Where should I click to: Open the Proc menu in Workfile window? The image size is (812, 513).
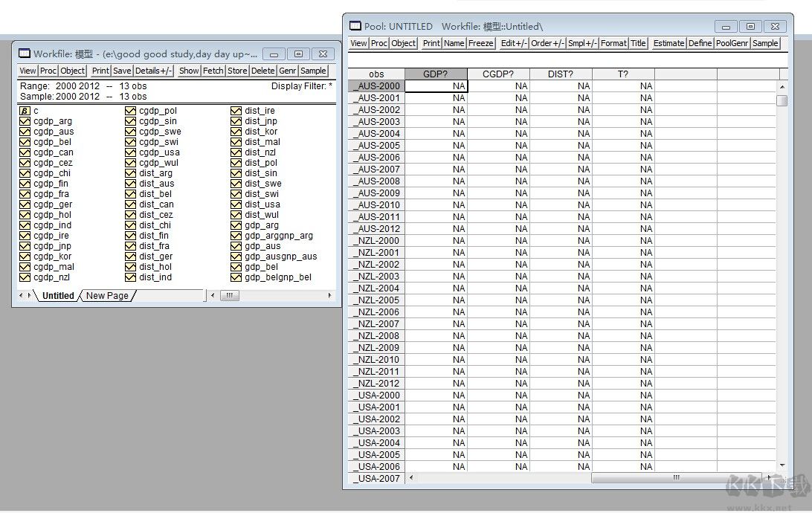[48, 71]
